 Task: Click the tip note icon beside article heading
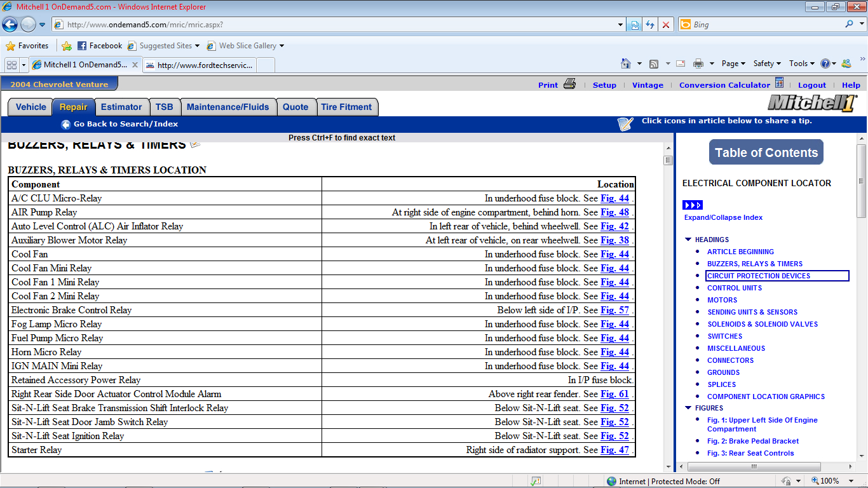click(x=195, y=144)
